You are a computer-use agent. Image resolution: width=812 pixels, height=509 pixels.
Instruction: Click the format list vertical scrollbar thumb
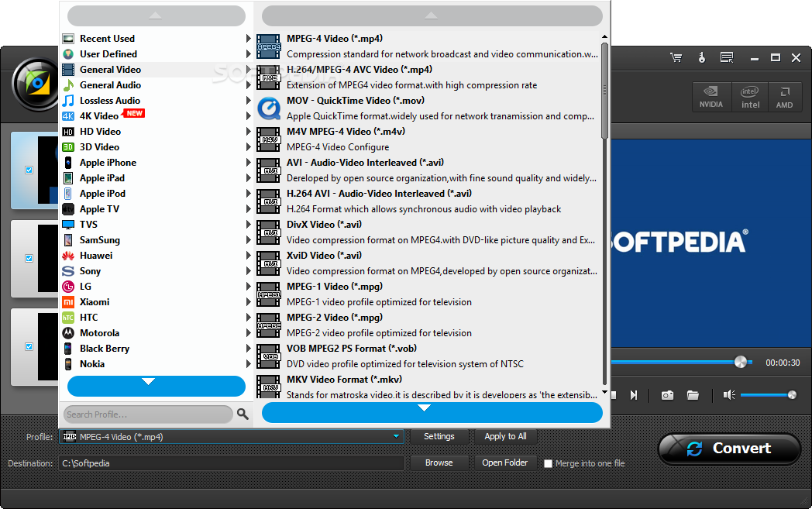pyautogui.click(x=604, y=91)
